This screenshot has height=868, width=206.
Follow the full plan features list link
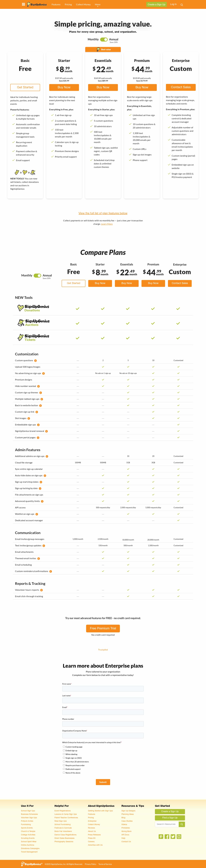coord(103,213)
